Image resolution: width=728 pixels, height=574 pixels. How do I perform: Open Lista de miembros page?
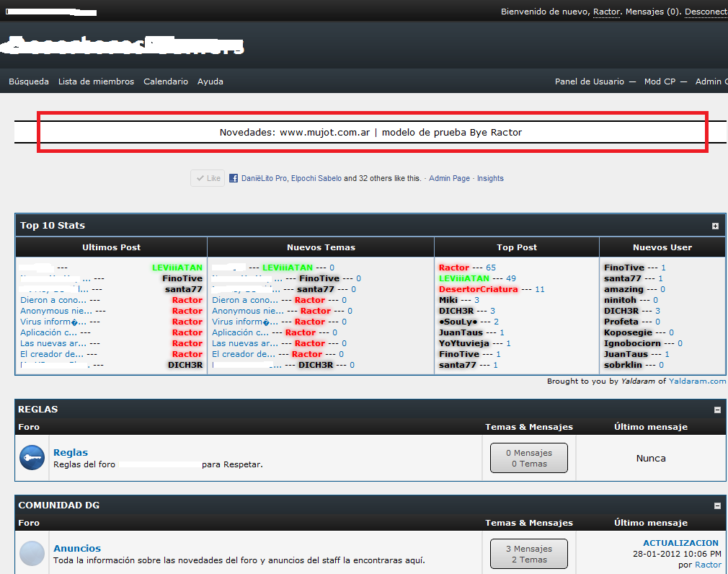(x=96, y=81)
